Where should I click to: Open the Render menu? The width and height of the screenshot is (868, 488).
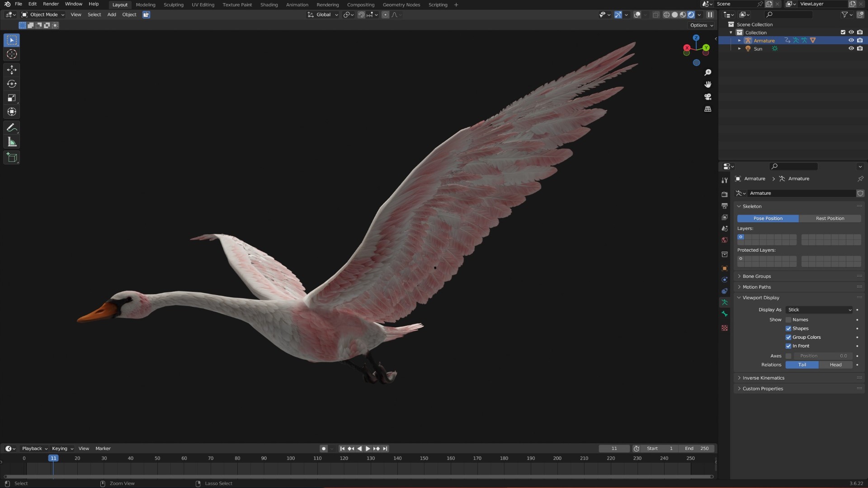[x=51, y=4]
